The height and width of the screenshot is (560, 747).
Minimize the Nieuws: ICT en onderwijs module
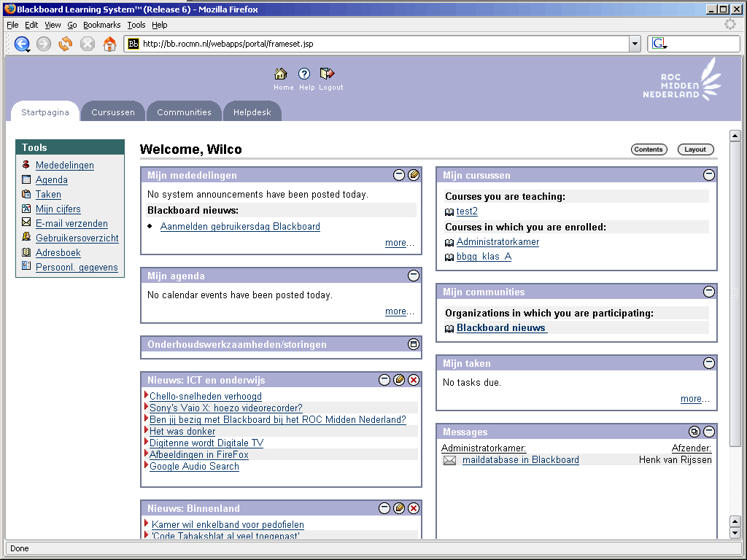[x=384, y=379]
